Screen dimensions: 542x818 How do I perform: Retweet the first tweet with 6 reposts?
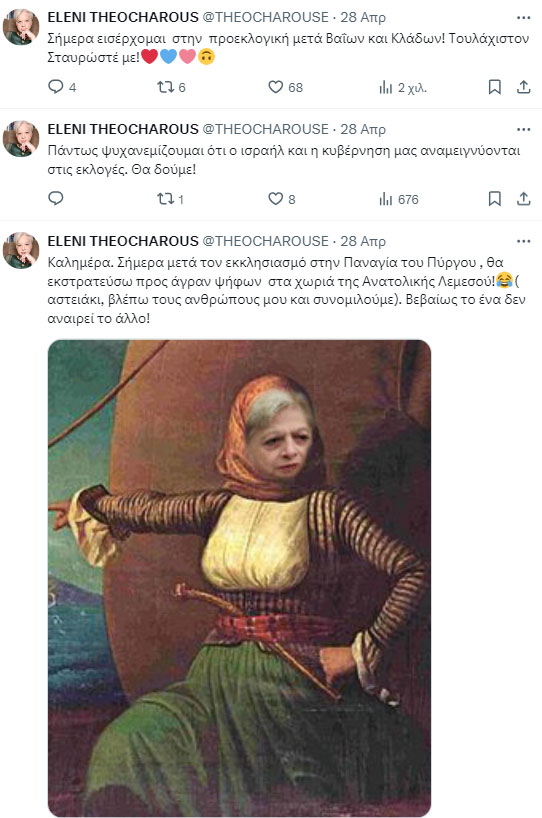point(171,87)
